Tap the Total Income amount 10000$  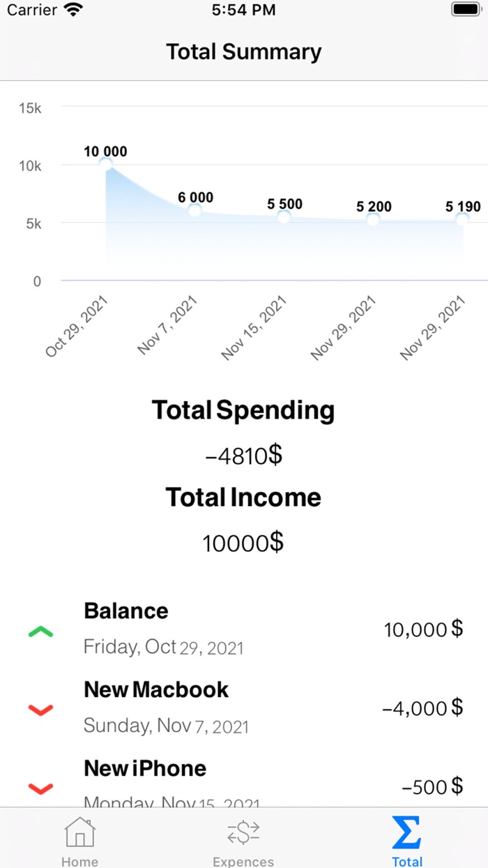243,542
